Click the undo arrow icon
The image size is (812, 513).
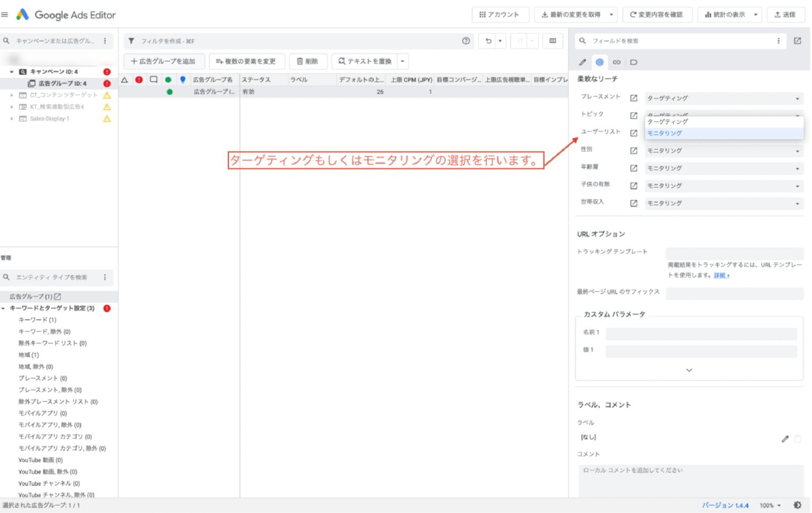488,41
